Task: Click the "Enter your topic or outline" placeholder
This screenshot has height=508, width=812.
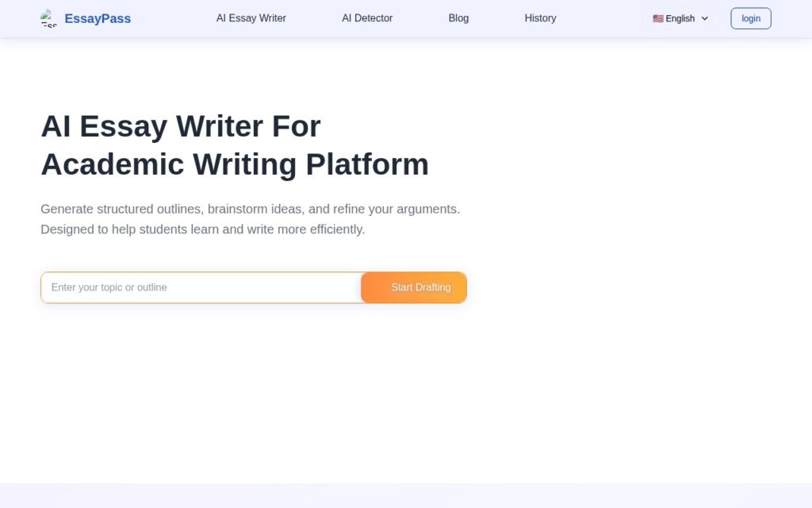Action: [x=109, y=287]
